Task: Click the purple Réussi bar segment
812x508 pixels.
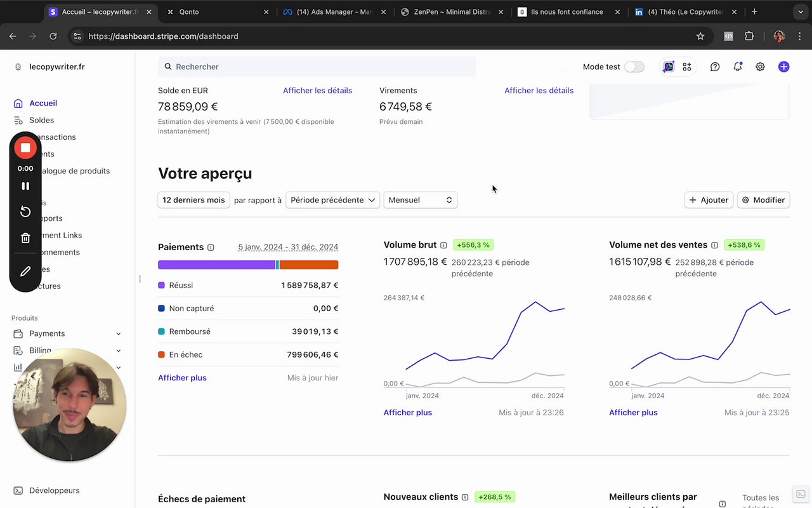Action: (x=216, y=265)
